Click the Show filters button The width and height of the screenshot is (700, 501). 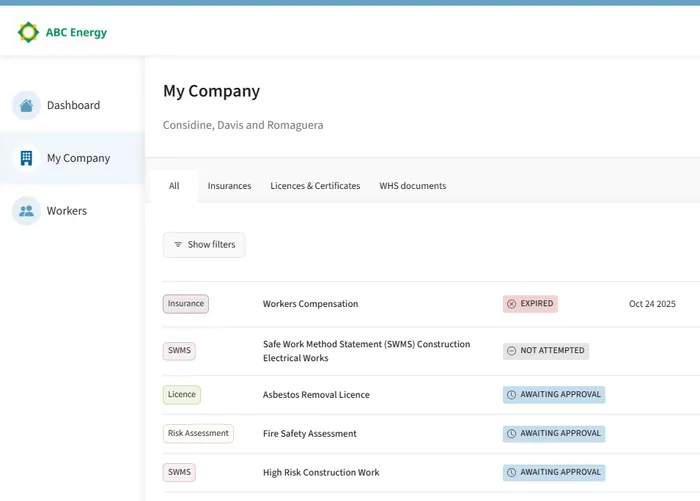[204, 245]
